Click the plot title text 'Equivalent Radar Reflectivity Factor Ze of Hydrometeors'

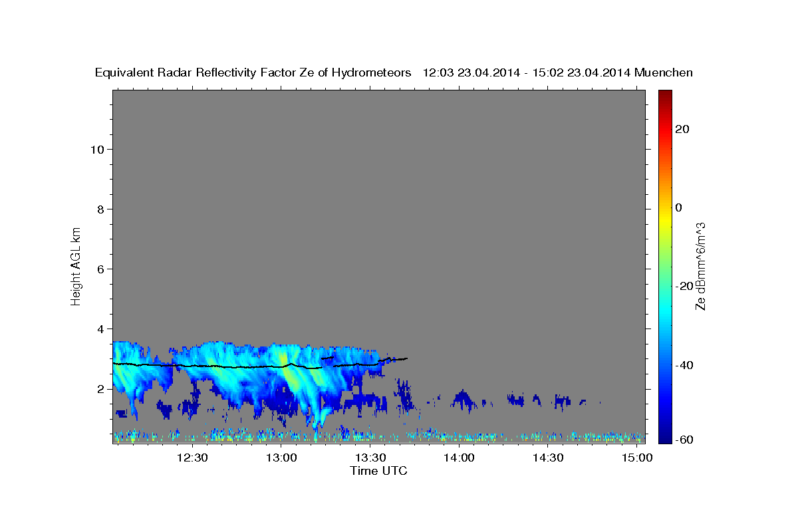(x=253, y=73)
